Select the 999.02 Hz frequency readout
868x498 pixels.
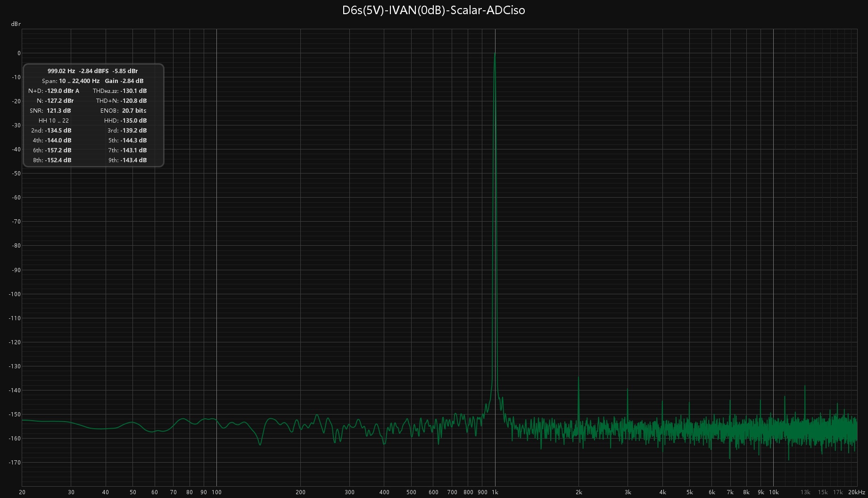tap(61, 71)
